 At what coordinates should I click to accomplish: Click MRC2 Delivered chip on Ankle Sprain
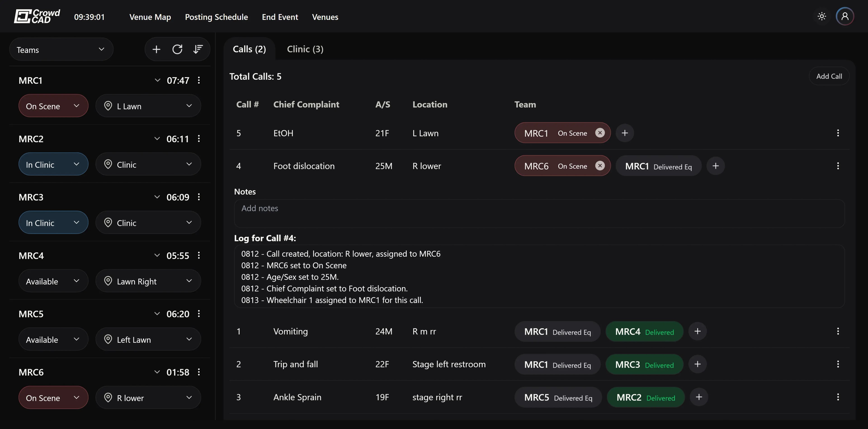[x=646, y=397]
